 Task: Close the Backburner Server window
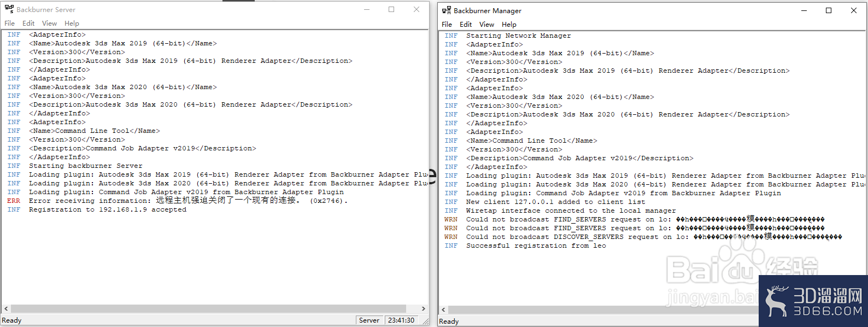[417, 9]
